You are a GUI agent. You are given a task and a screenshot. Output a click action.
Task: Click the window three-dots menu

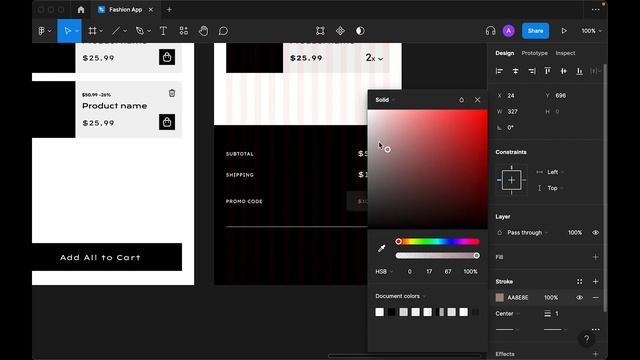(596, 10)
